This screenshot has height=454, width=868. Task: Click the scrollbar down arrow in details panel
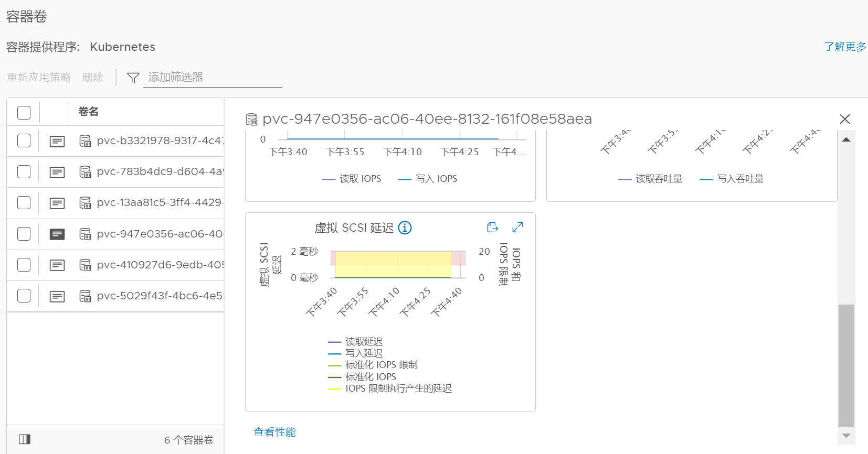click(x=846, y=436)
